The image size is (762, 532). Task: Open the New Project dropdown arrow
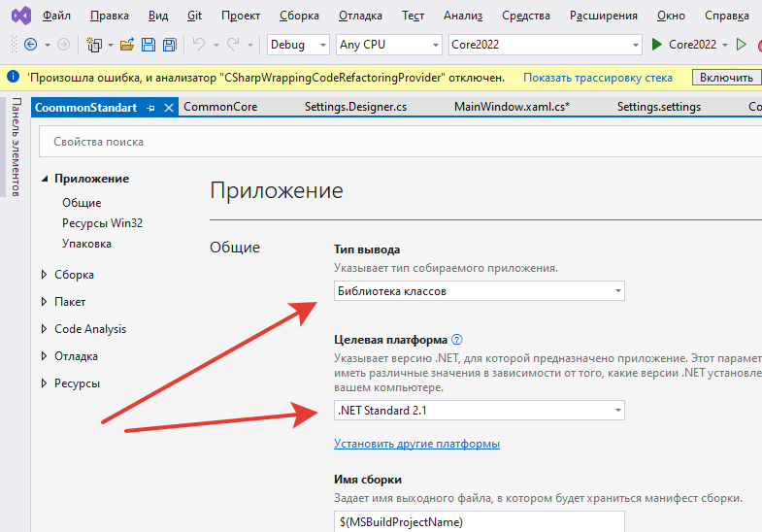[x=111, y=46]
